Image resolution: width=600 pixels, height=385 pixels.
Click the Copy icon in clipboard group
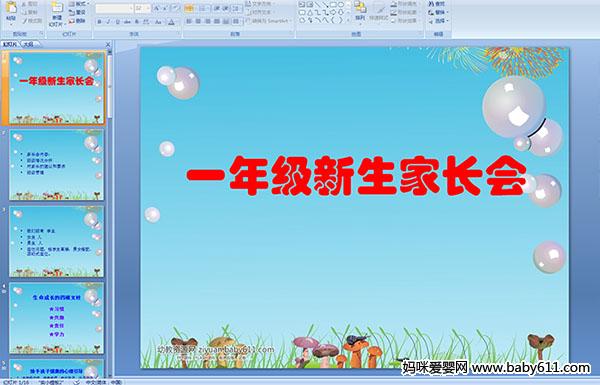[24, 12]
